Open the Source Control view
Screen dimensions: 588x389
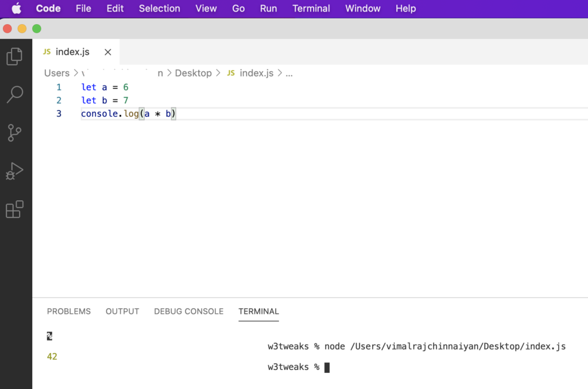tap(14, 133)
